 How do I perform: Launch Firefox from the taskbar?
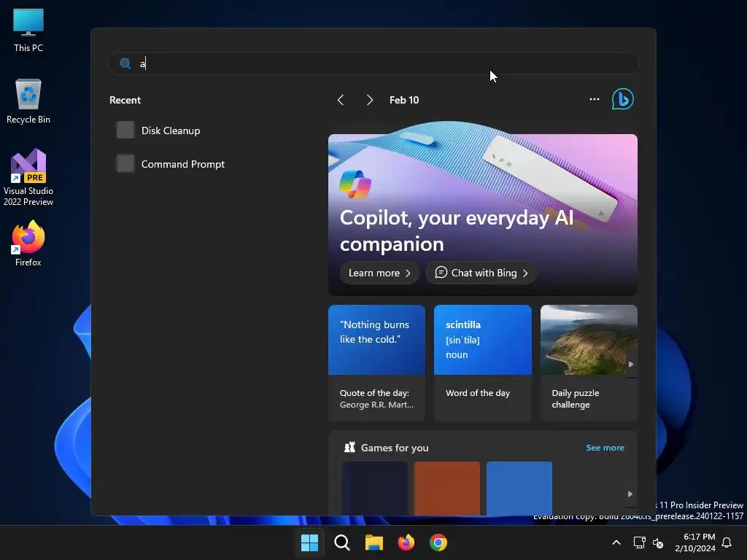pos(406,542)
